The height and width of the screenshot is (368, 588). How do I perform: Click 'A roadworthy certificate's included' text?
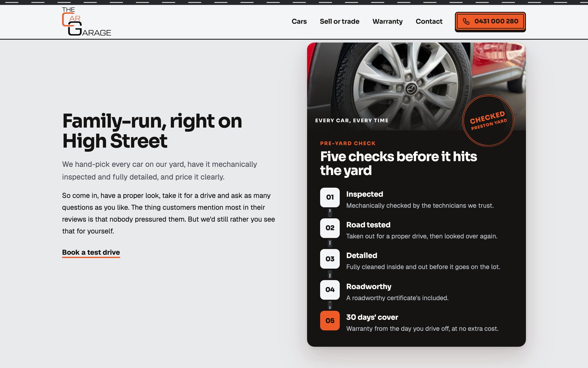click(397, 298)
